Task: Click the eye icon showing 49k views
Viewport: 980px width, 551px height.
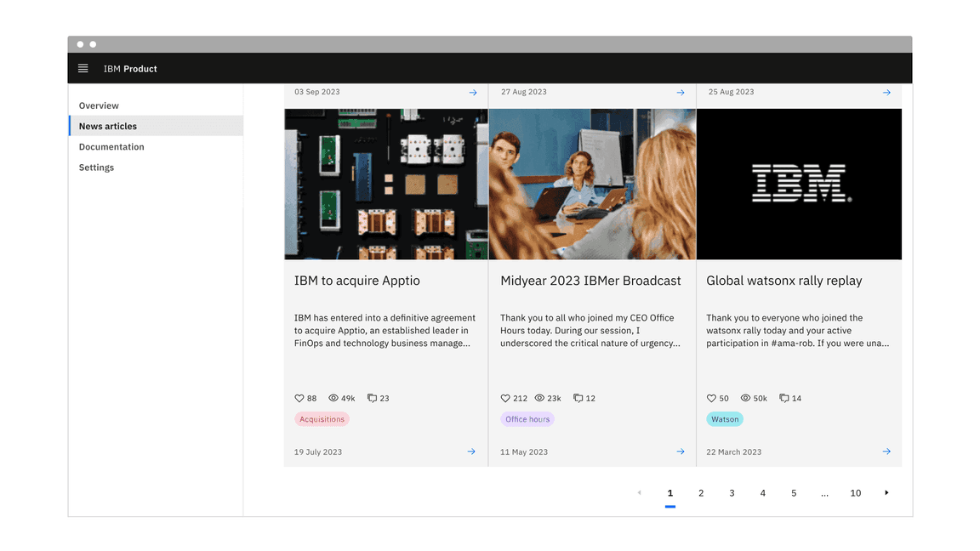Action: click(x=334, y=397)
